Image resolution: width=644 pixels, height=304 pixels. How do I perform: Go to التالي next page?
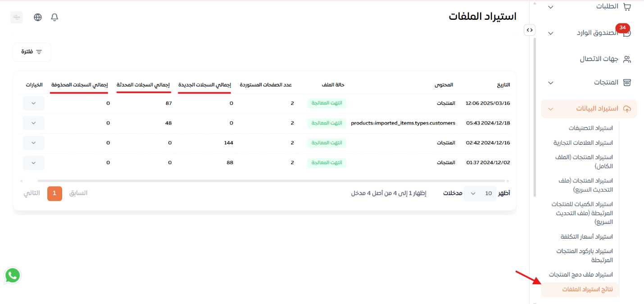(x=32, y=193)
